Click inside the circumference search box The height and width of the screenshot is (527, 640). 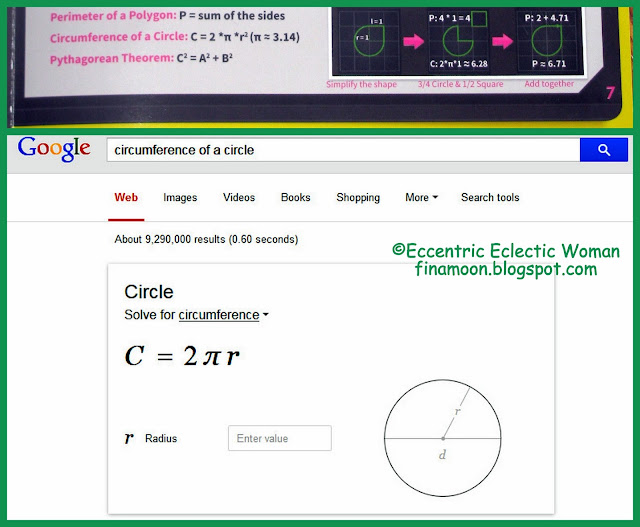coord(343,150)
